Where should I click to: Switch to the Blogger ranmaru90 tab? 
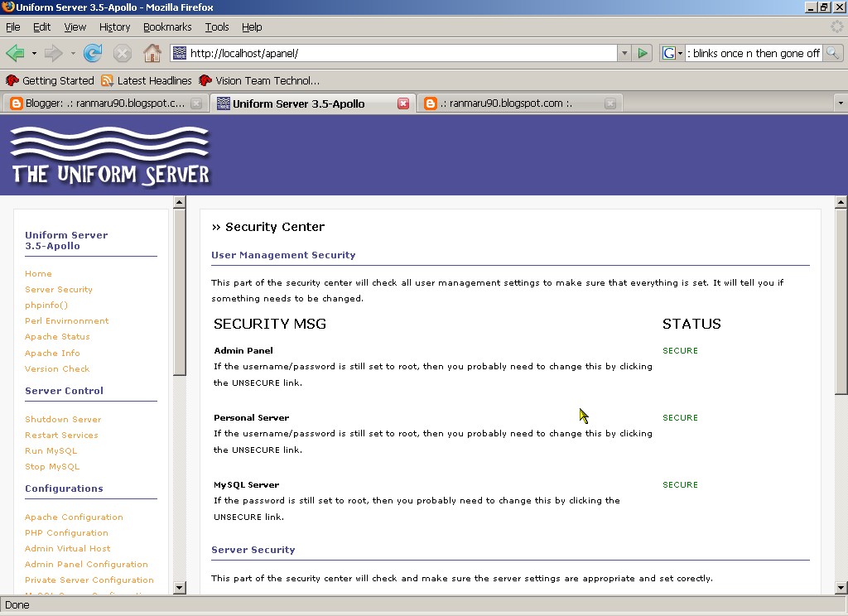pyautogui.click(x=105, y=103)
